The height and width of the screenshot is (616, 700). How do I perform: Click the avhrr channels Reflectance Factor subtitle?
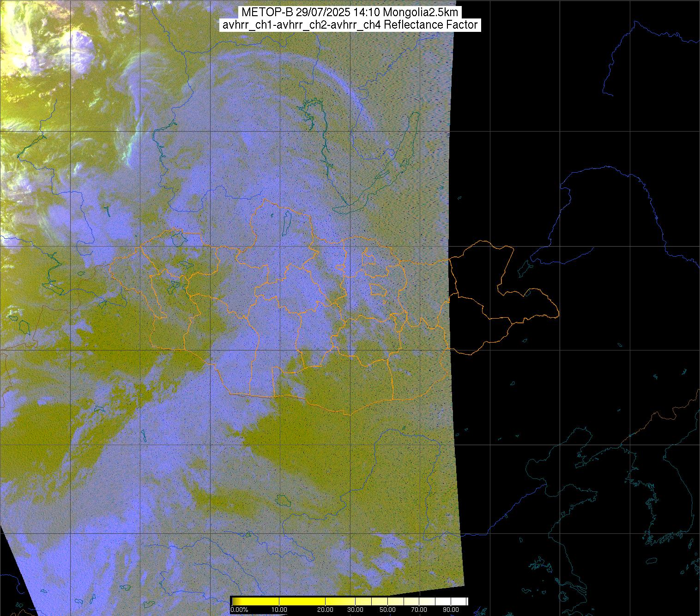pyautogui.click(x=350, y=25)
